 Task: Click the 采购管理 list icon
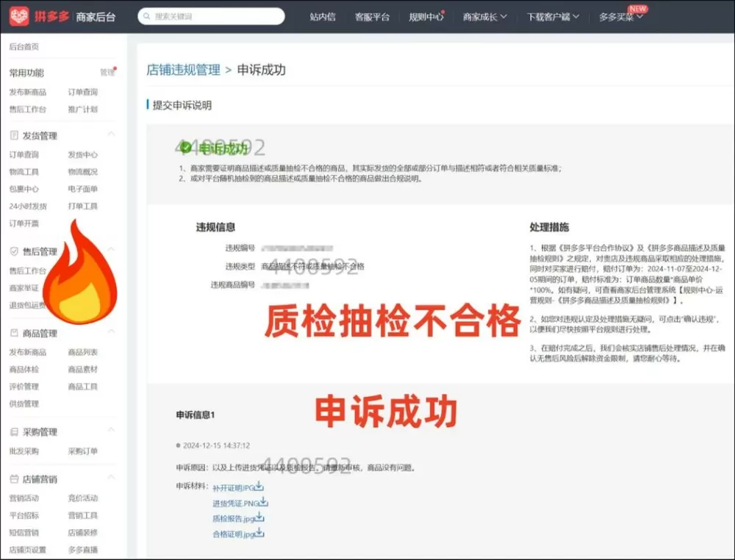14,432
